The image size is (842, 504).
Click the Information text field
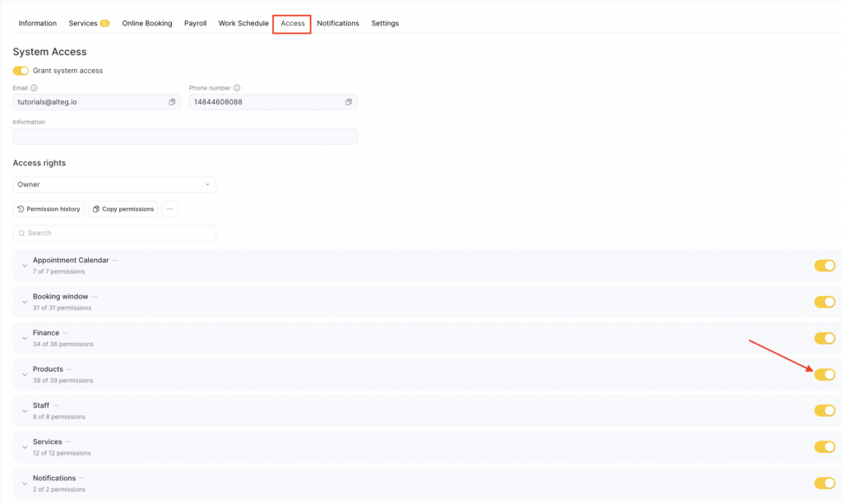[x=185, y=136]
